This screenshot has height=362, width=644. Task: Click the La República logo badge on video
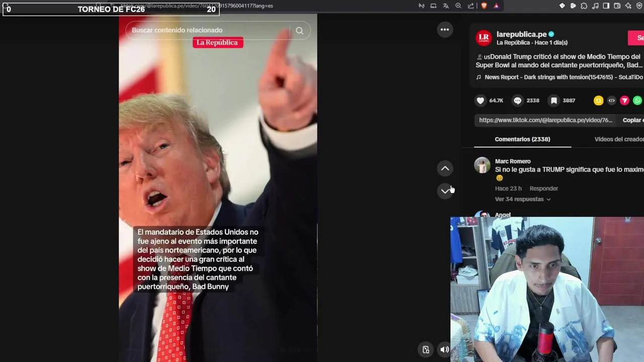218,43
